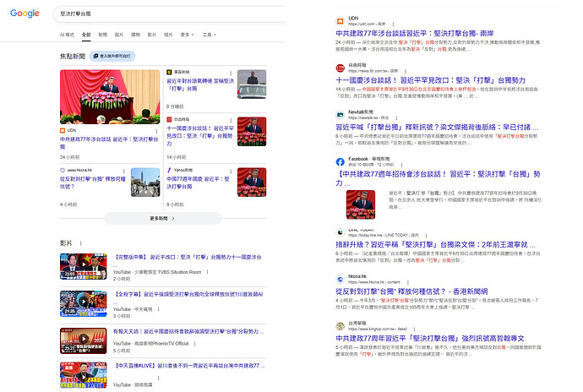Open the LINE TODAY result options menu
The image size is (583, 392).
[x=426, y=235]
